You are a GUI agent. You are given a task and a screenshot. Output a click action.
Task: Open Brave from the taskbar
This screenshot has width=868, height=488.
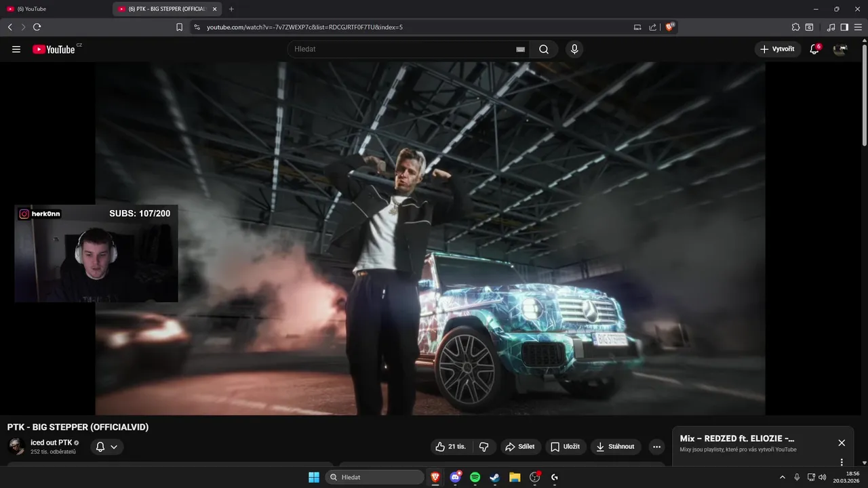[435, 477]
